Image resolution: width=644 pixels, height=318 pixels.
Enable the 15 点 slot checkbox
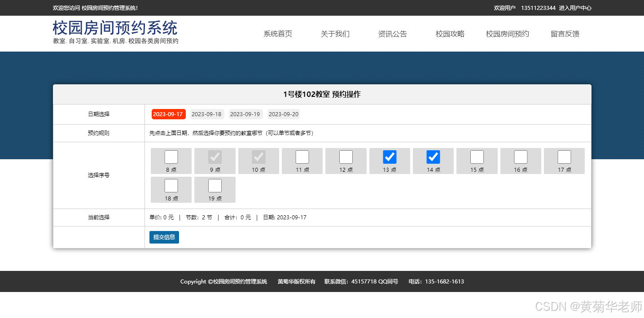[477, 157]
